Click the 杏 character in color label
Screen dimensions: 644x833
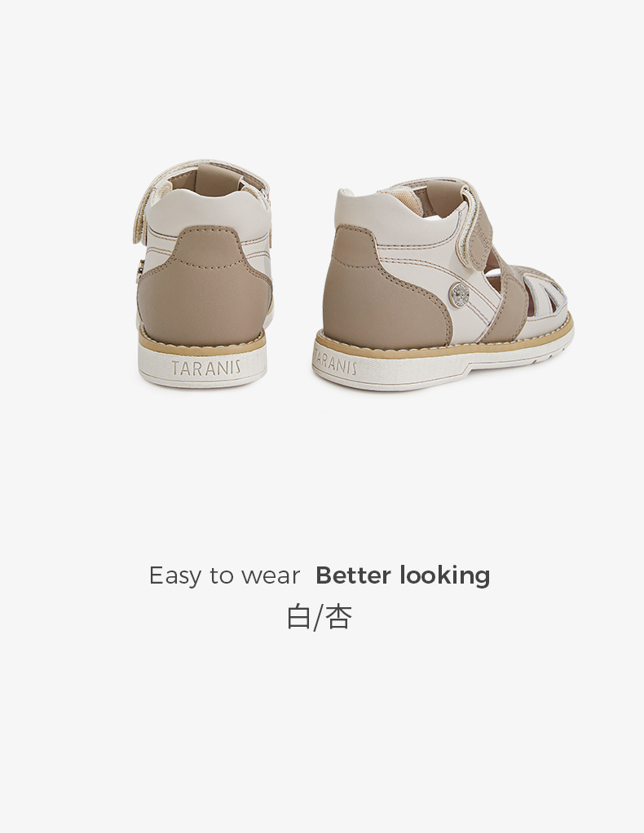coord(338,617)
